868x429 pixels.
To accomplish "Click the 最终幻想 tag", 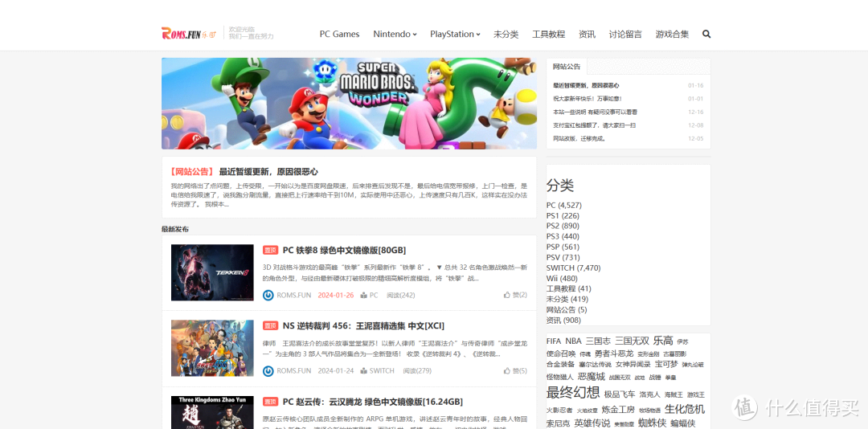I will (573, 393).
